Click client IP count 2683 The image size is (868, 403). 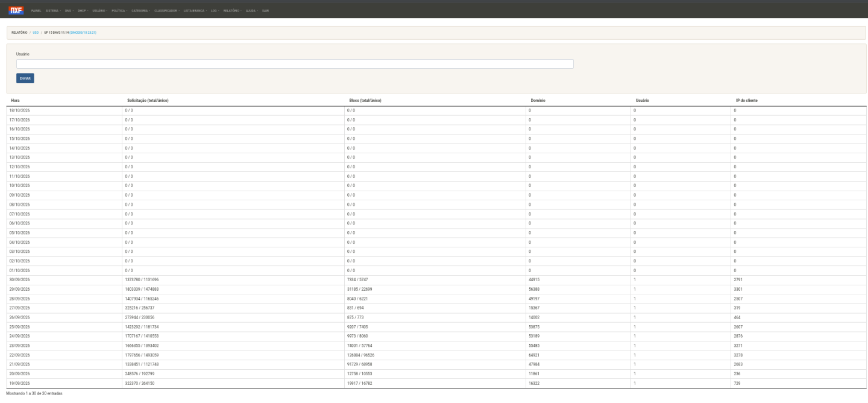pyautogui.click(x=738, y=364)
